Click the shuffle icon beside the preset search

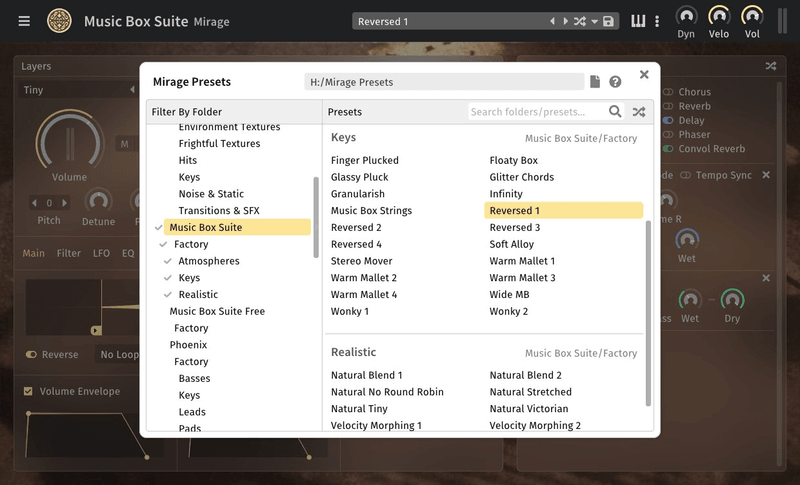638,112
